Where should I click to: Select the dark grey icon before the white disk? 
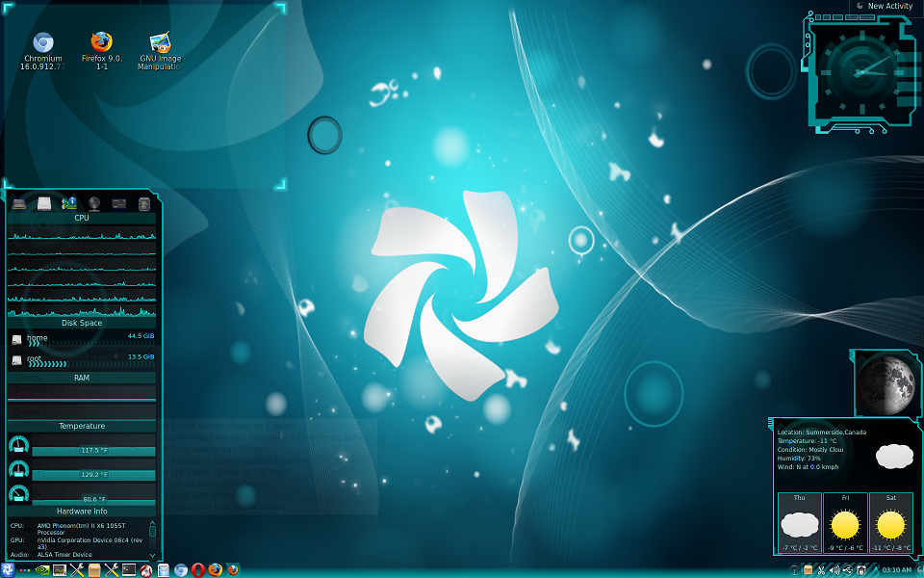[x=19, y=204]
